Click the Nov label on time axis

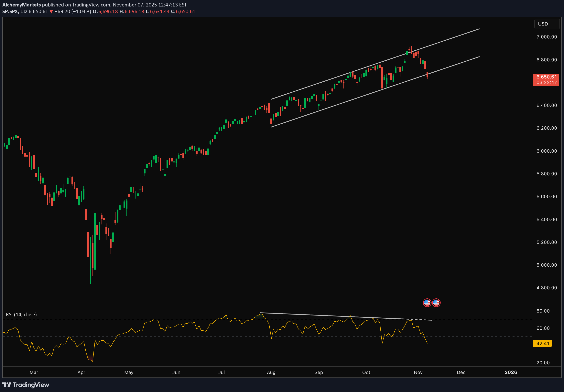pos(418,372)
